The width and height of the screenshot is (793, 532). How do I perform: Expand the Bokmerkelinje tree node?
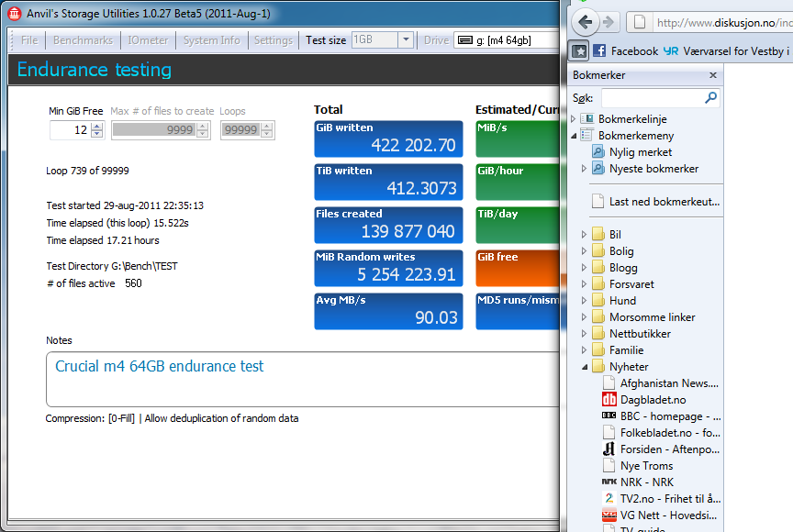573,119
